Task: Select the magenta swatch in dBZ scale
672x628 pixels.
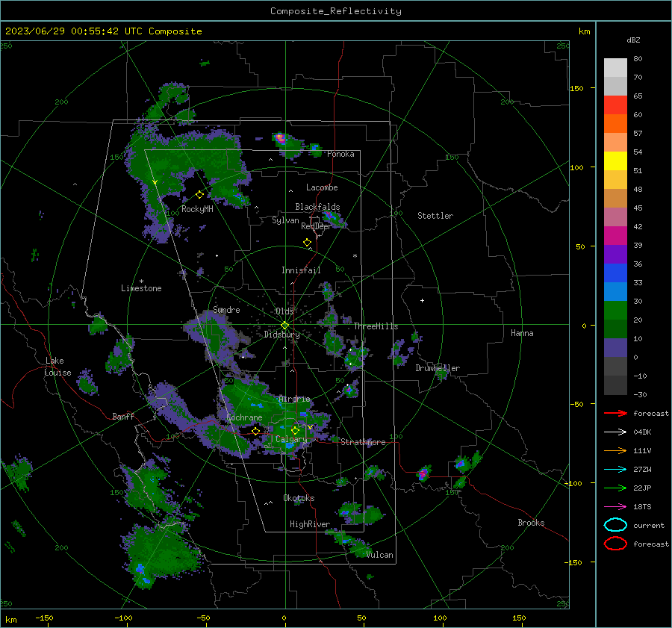Action: click(x=615, y=236)
